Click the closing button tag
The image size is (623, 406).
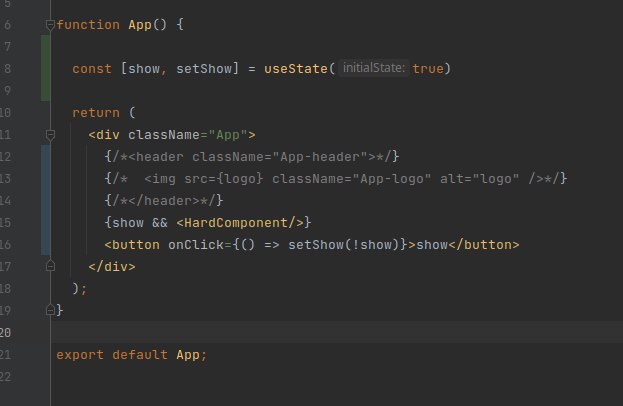[484, 245]
